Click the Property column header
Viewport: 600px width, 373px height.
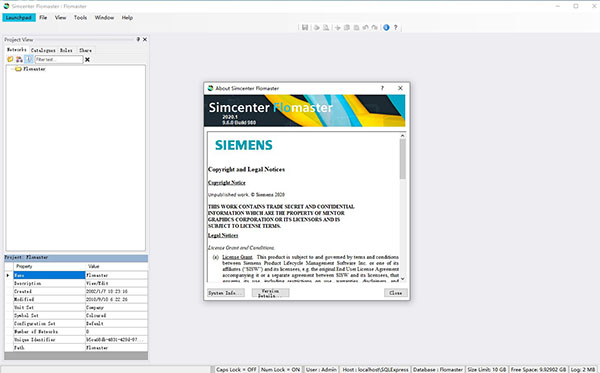pyautogui.click(x=49, y=266)
